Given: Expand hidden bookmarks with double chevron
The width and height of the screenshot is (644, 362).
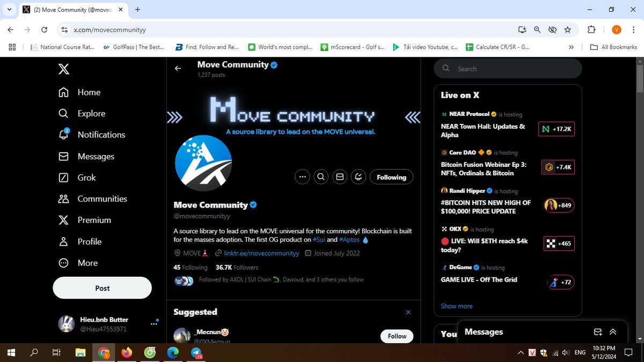Looking at the screenshot, I should (x=571, y=47).
